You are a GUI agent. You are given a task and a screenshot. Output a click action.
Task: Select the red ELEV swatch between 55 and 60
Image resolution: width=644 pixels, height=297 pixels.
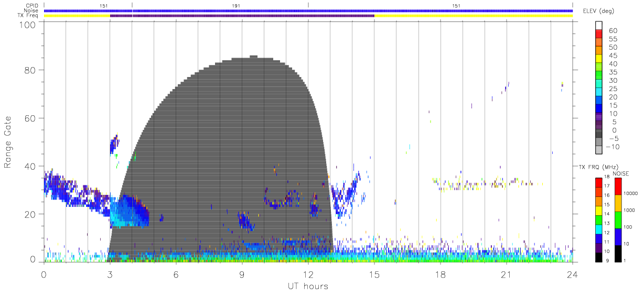coord(599,34)
